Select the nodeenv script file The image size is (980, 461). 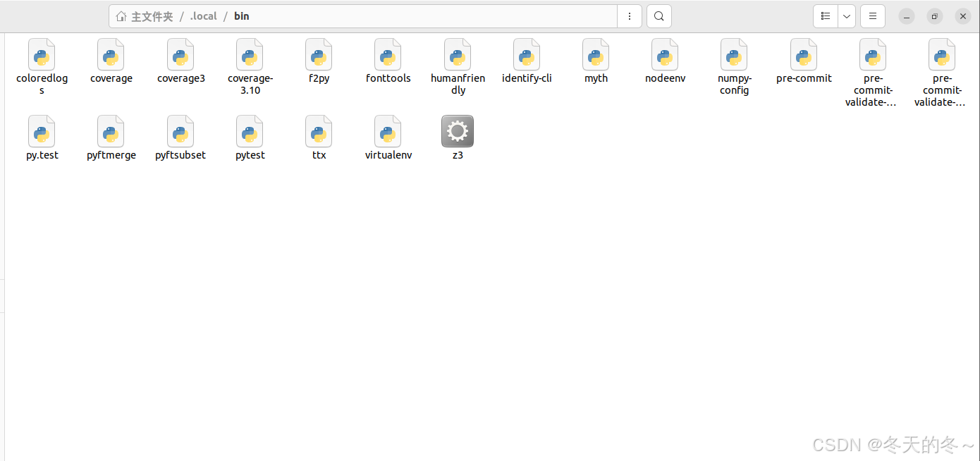(x=665, y=55)
